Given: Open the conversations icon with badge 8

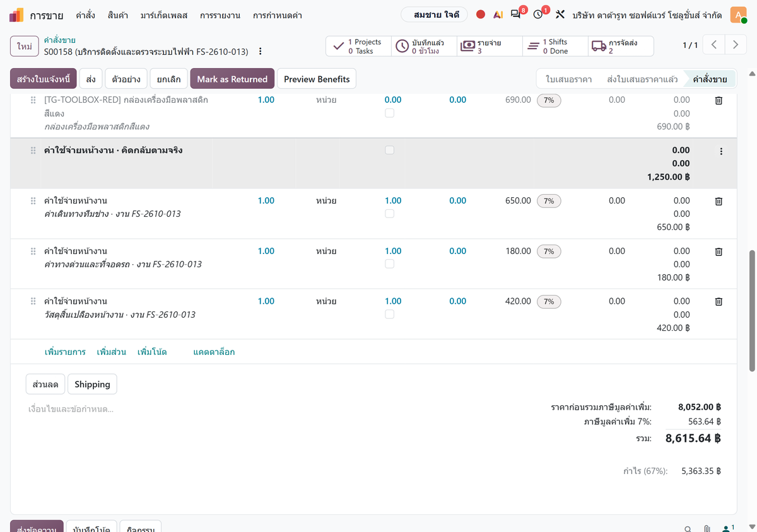Looking at the screenshot, I should (x=517, y=14).
